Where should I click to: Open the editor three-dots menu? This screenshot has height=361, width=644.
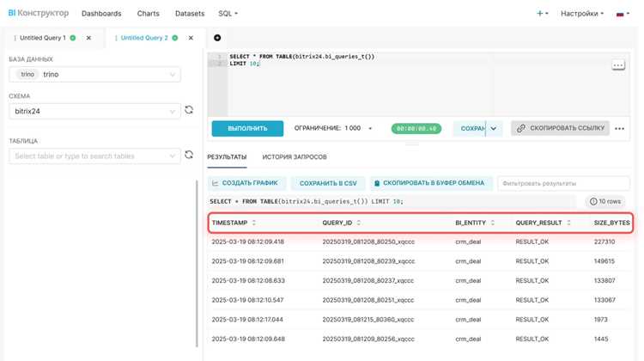(618, 65)
